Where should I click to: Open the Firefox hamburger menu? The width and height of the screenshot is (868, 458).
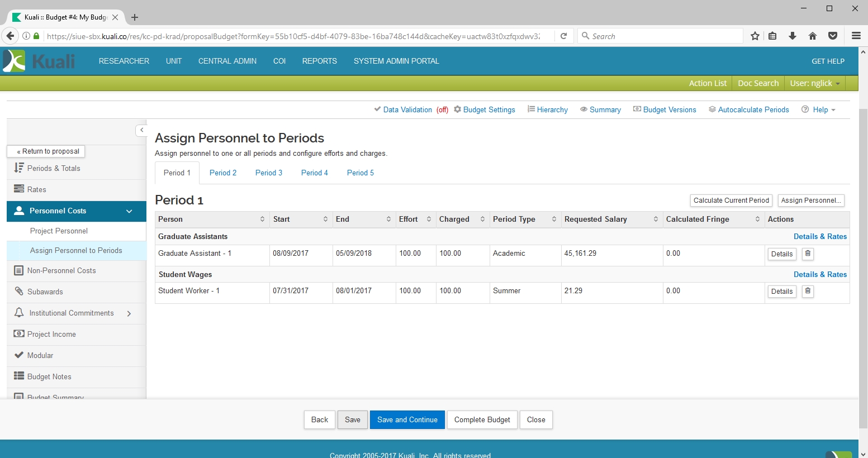tap(856, 36)
